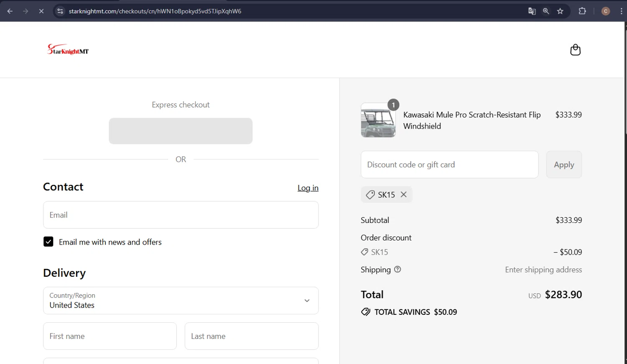Click the Kawasaki Mule Pro product name
This screenshot has height=364, width=627.
point(472,120)
